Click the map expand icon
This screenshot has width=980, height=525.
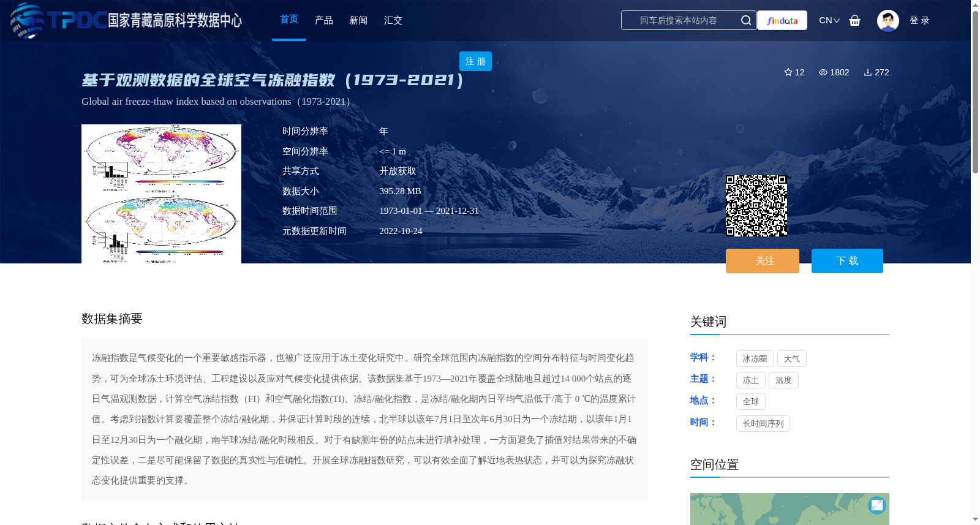pos(877,505)
